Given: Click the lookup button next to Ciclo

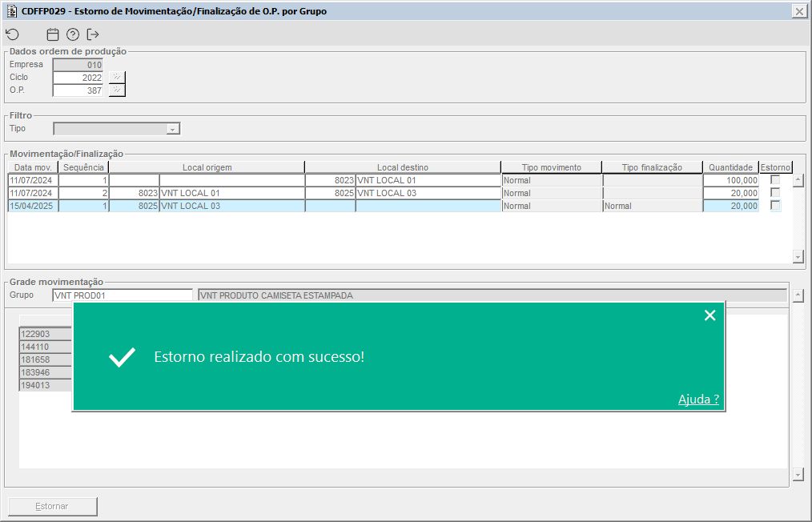Looking at the screenshot, I should click(x=117, y=77).
